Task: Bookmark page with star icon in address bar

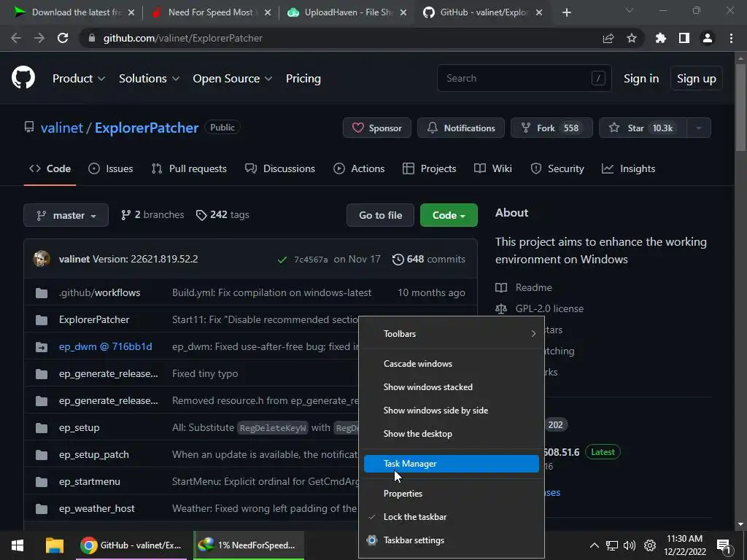Action: click(632, 38)
